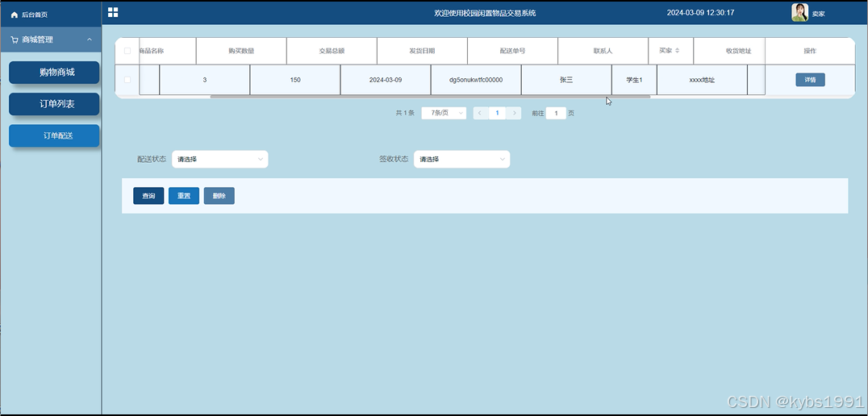The height and width of the screenshot is (416, 868).
Task: Click the 重置 button
Action: [184, 196]
